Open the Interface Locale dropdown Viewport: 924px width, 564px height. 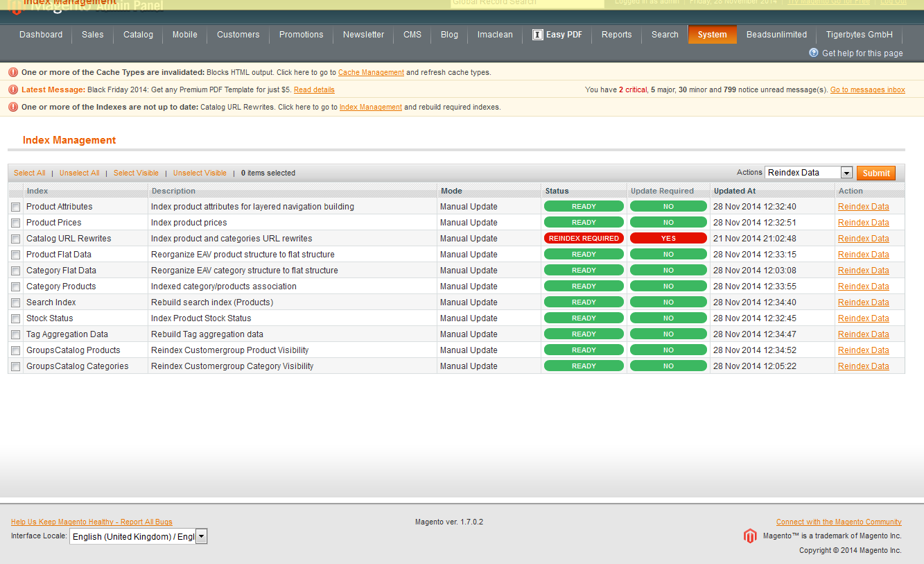pyautogui.click(x=139, y=536)
